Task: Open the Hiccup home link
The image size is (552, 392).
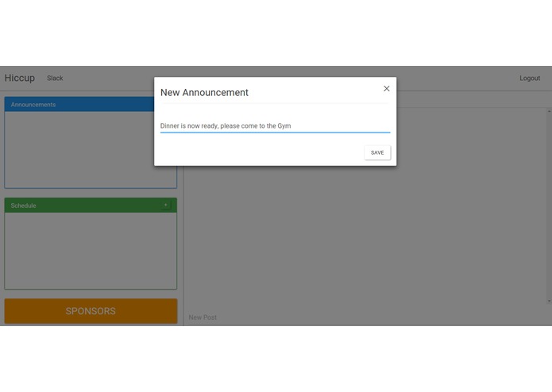Action: pyautogui.click(x=20, y=78)
